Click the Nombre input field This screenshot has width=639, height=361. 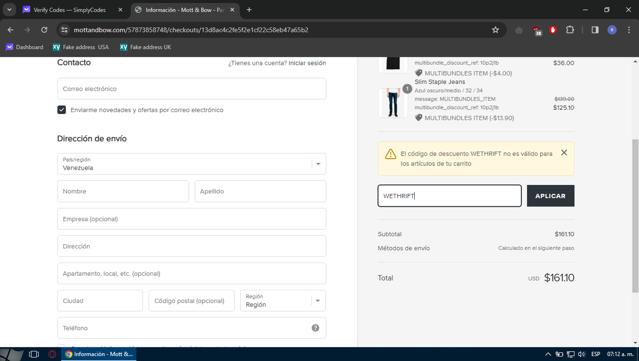123,191
